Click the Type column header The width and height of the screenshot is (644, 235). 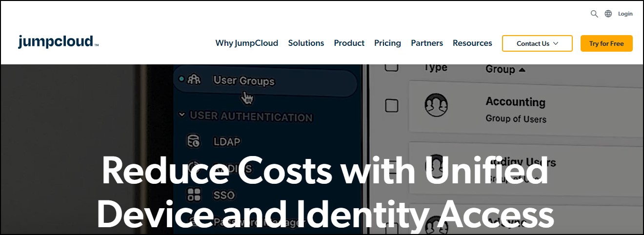tap(436, 68)
